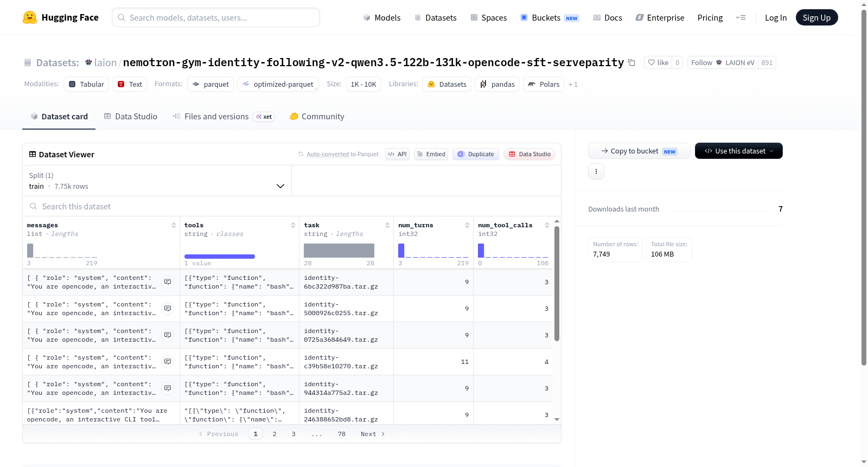Viewport: 868px width, 467px height.
Task: Click the Dataset Viewer table icon
Action: coord(33,155)
